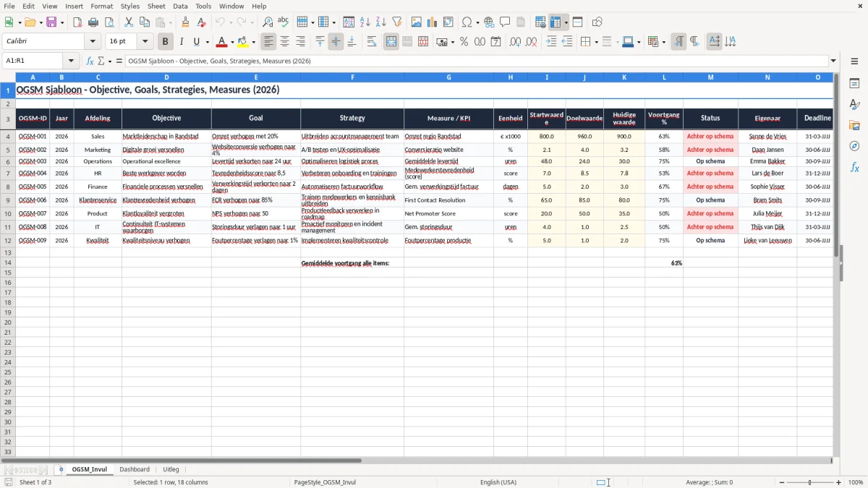
Task: Open the Data menu
Action: click(180, 6)
